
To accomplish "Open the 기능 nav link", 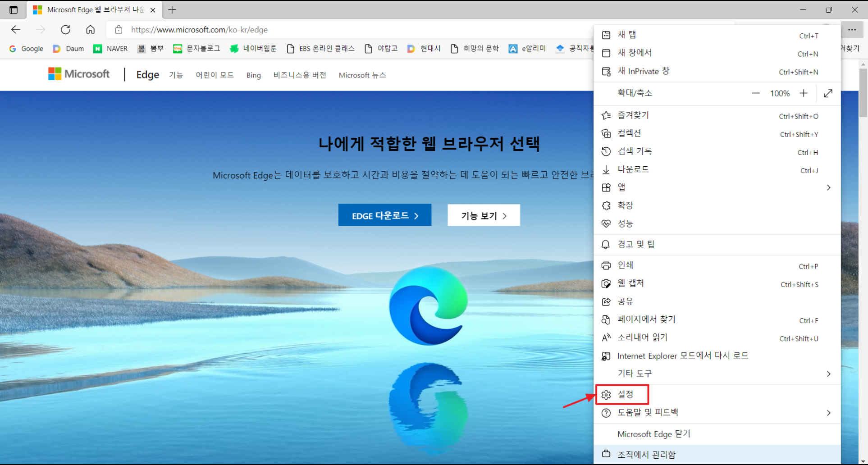I will (x=176, y=75).
